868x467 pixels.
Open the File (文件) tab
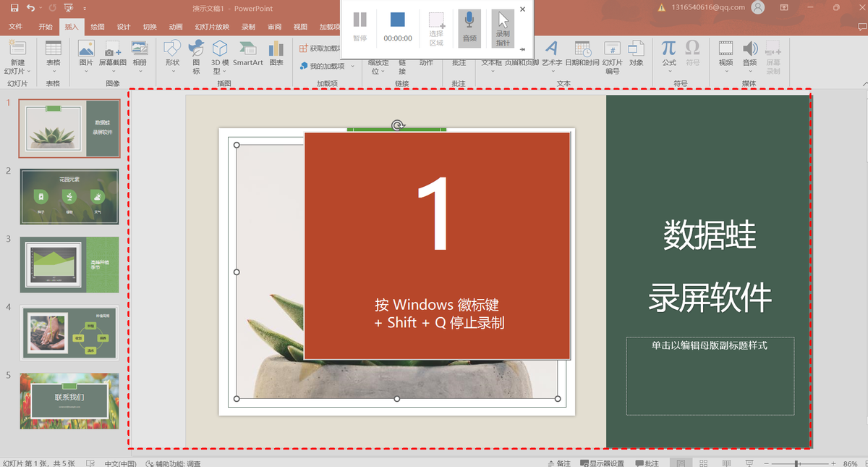pos(15,27)
